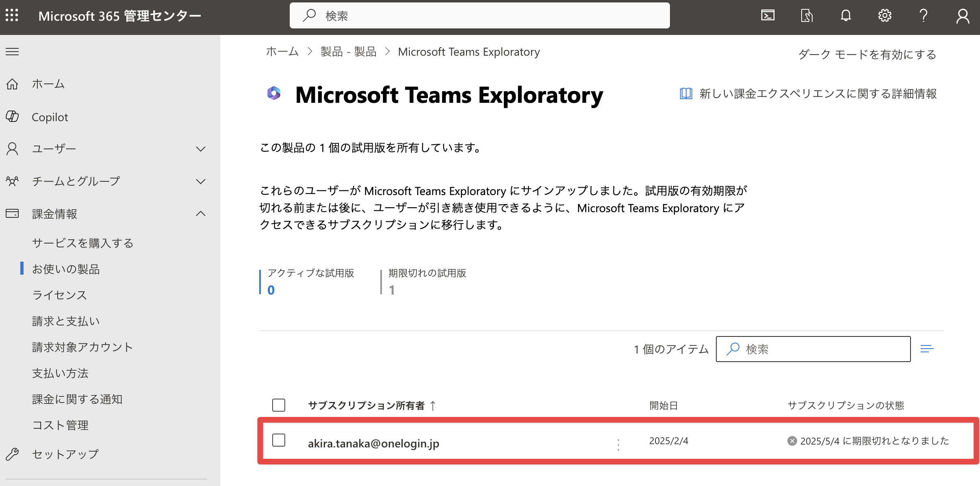Click the user person icon beside ユーザー

pos(12,149)
